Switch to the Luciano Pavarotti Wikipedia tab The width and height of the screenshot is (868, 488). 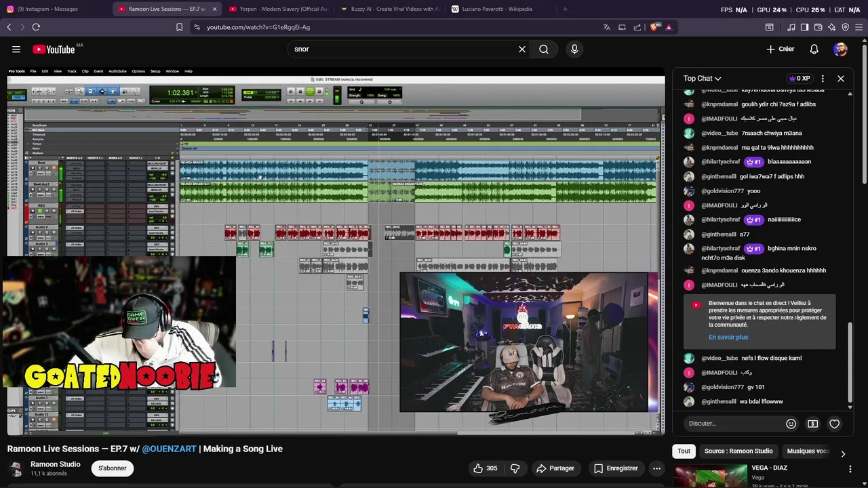(500, 9)
